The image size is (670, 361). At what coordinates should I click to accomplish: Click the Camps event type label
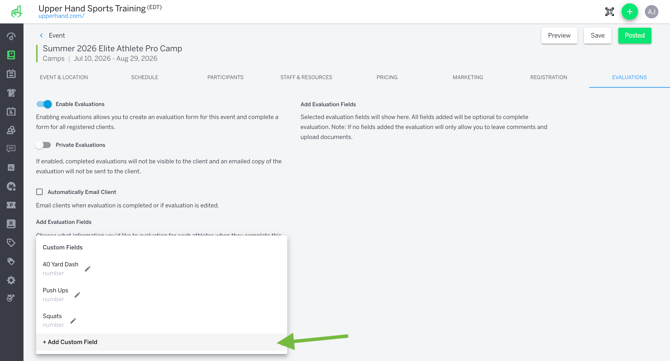click(x=53, y=59)
